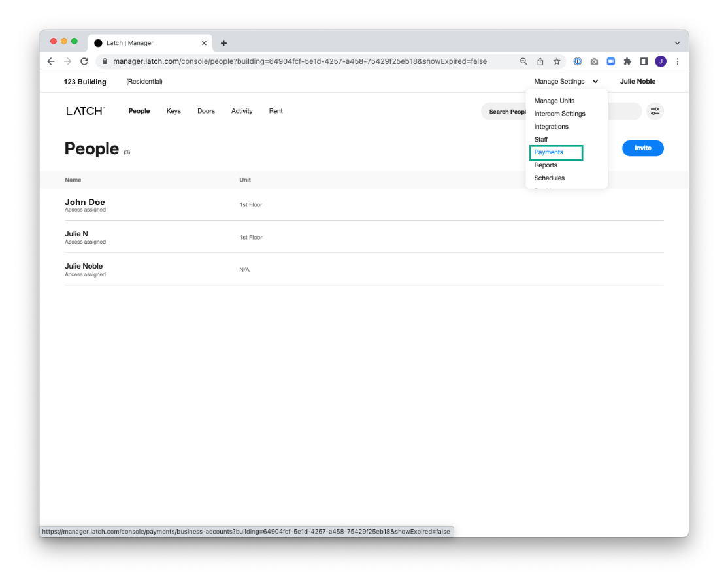The width and height of the screenshot is (728, 586).
Task: Open the Zoom extension icon
Action: (611, 61)
